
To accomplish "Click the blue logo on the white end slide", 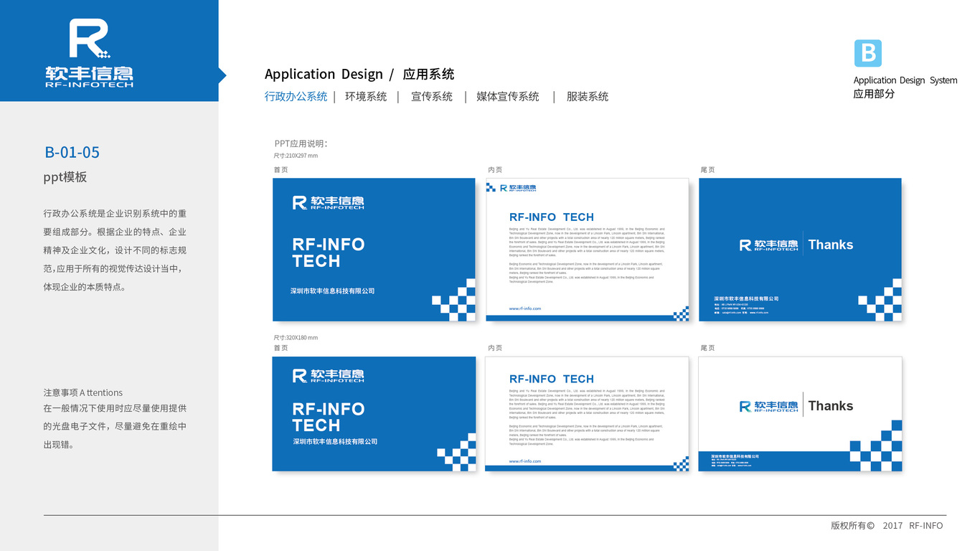I will [768, 407].
